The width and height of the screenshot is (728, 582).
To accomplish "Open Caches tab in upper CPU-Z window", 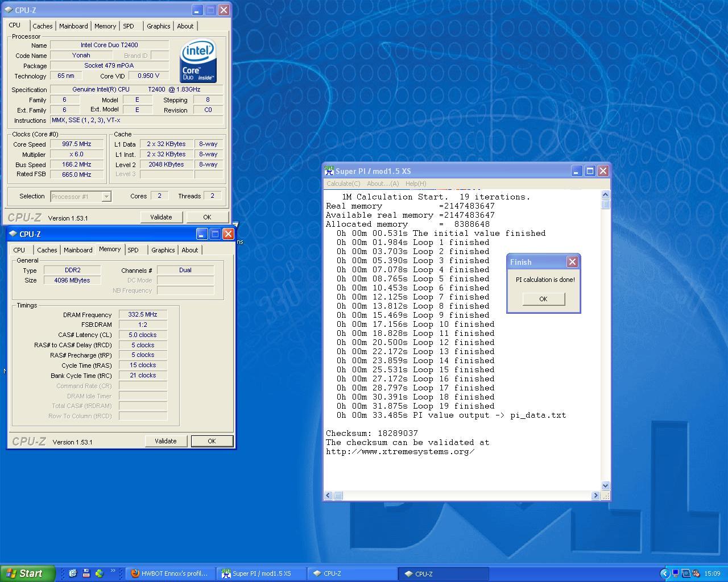I will coord(43,26).
